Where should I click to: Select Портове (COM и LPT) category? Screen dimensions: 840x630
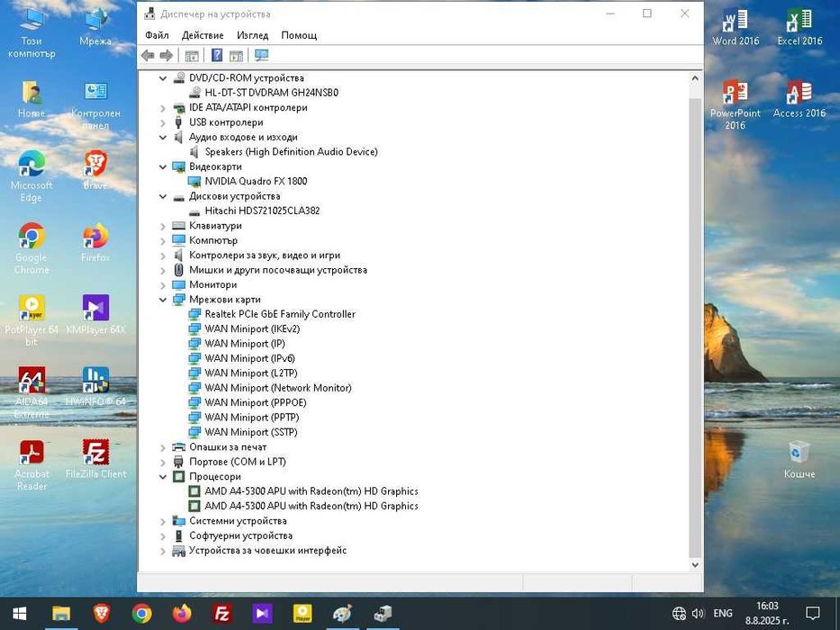(238, 462)
